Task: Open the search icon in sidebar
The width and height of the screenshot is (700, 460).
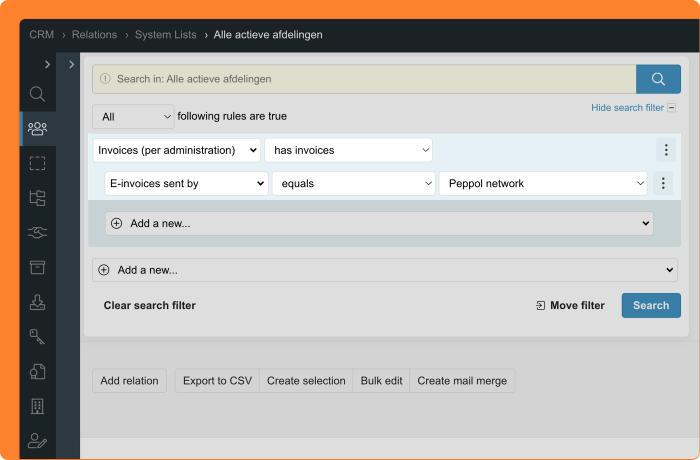Action: click(x=38, y=94)
